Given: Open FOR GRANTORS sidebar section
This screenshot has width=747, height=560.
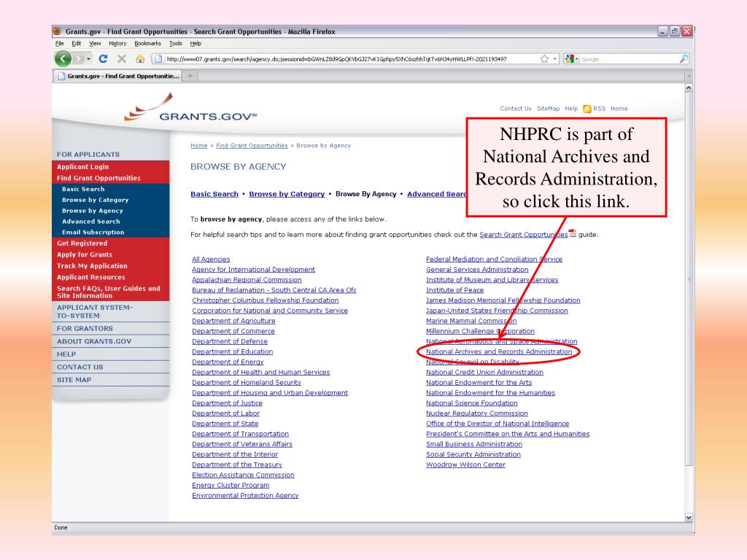Looking at the screenshot, I should tap(85, 329).
